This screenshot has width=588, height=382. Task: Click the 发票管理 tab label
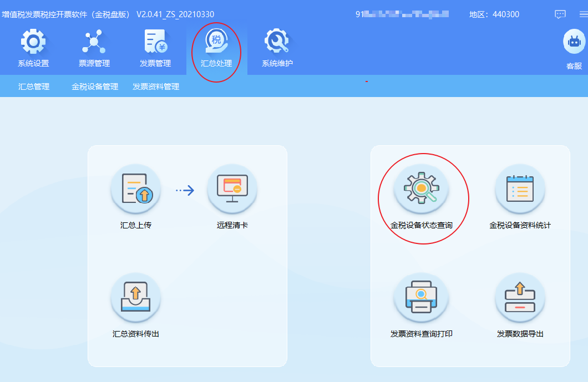[155, 63]
